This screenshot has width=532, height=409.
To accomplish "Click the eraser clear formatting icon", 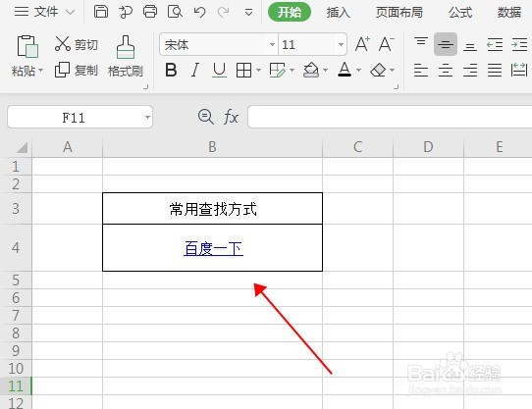I will click(x=378, y=71).
